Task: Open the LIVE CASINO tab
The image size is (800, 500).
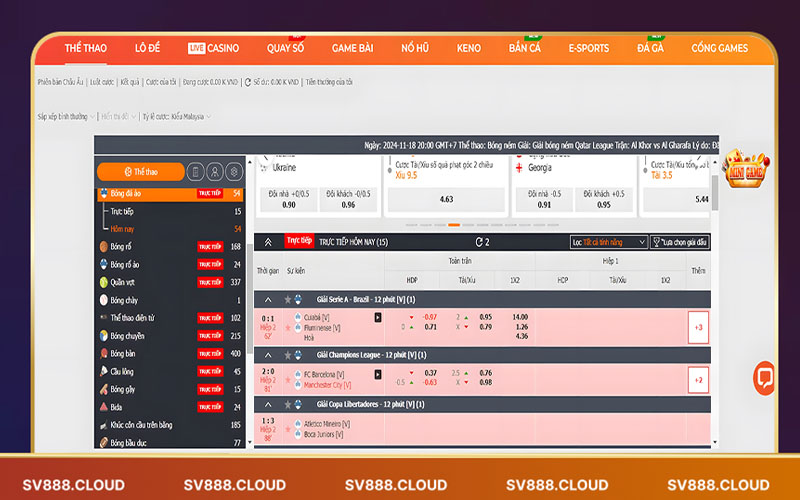Action: tap(213, 48)
